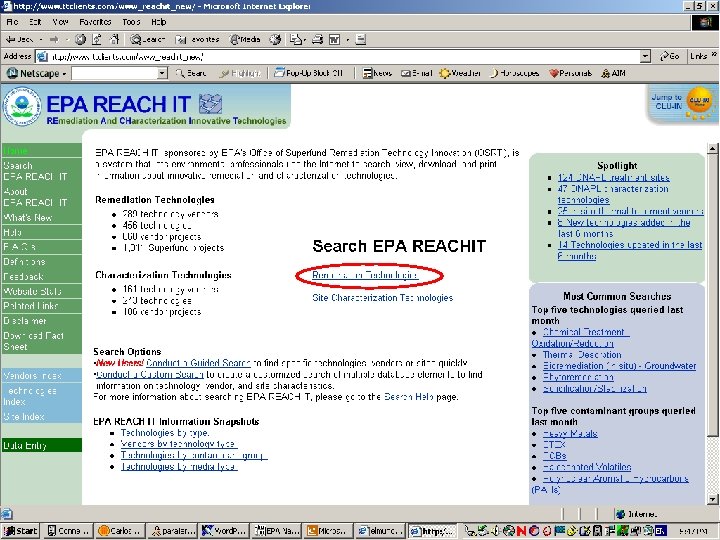Screen dimensions: 720x540
Task: Click the Site Characterization Technologies link
Action: [x=382, y=298]
